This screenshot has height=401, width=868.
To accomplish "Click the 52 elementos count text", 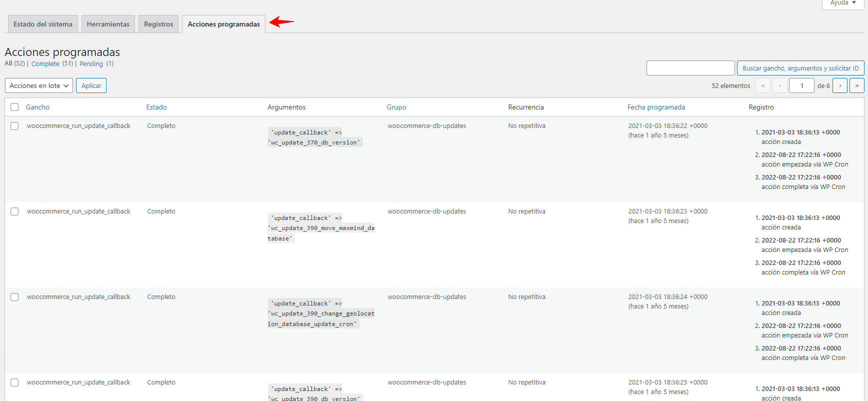I will click(x=731, y=85).
